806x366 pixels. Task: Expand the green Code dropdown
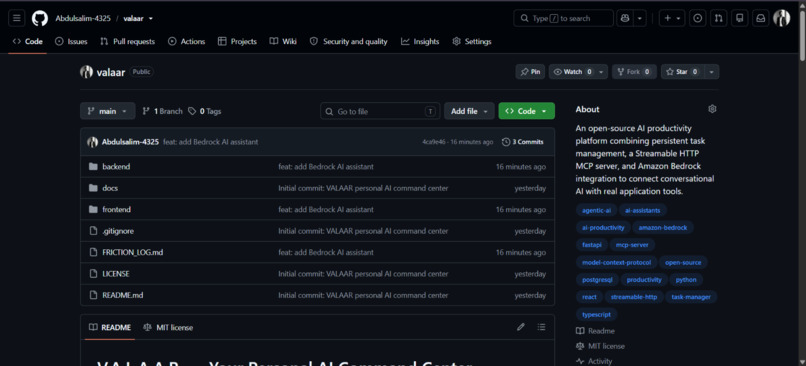coord(526,111)
